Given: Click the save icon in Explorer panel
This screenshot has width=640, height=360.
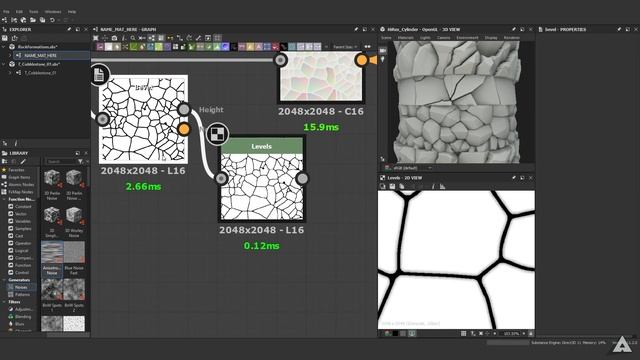Looking at the screenshot, I should [x=5, y=38].
